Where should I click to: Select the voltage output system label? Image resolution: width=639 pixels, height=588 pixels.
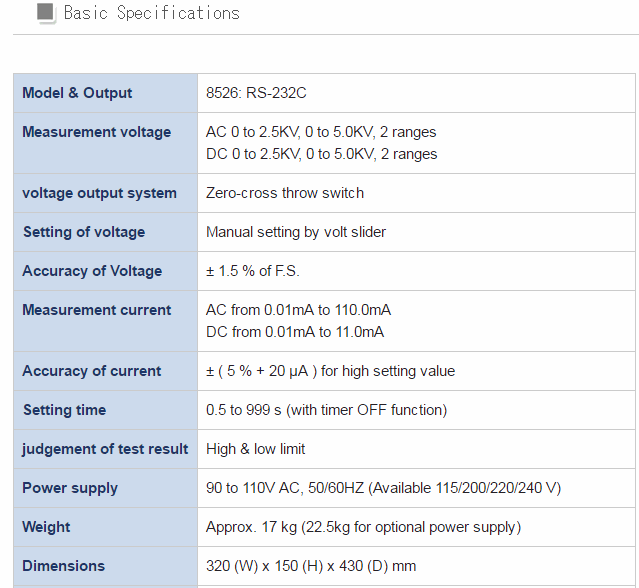pyautogui.click(x=99, y=193)
